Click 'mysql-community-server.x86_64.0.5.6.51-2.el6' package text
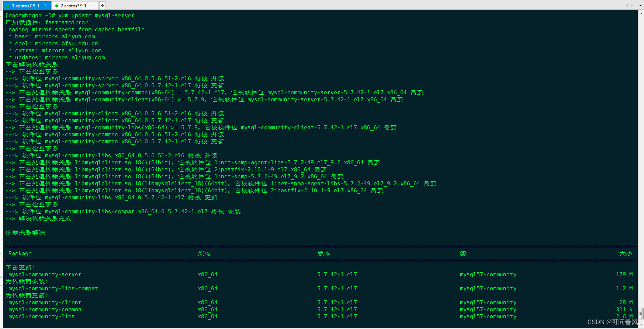This screenshot has height=329, width=644. tap(118, 78)
